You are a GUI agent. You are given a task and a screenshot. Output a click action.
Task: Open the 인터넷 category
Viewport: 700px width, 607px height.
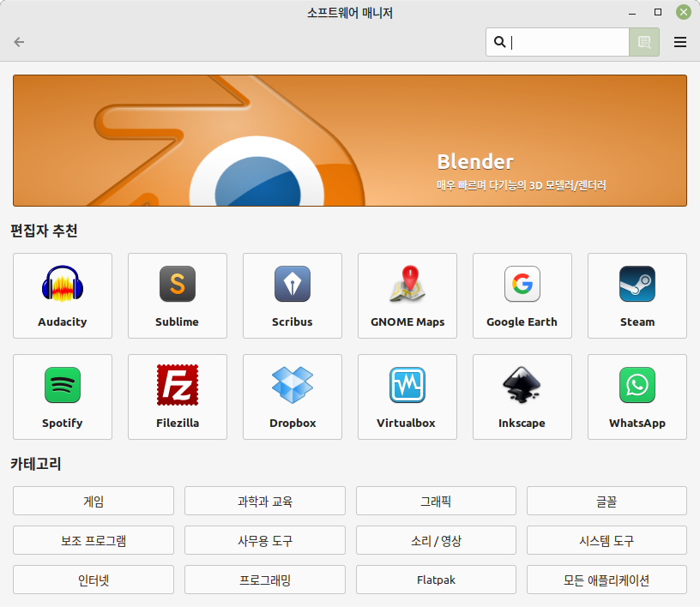pyautogui.click(x=94, y=580)
